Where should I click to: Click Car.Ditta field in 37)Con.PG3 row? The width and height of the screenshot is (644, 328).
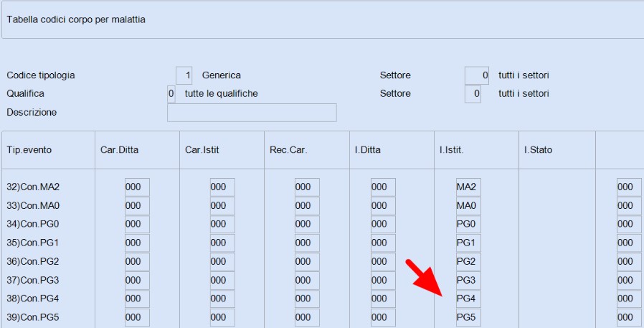(137, 281)
